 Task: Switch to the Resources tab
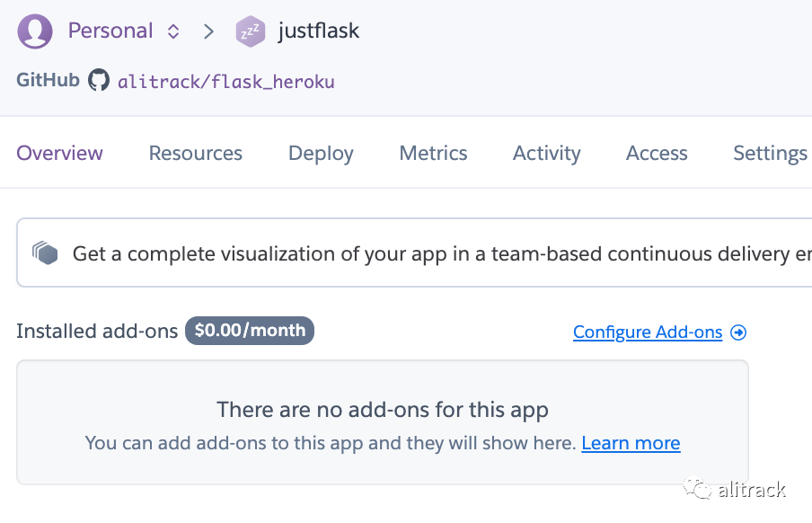pyautogui.click(x=196, y=154)
